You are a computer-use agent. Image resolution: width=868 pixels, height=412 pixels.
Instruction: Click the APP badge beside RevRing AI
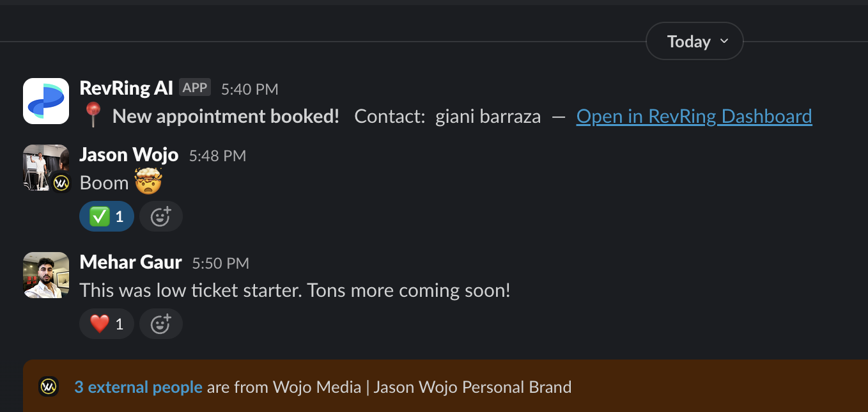[194, 87]
